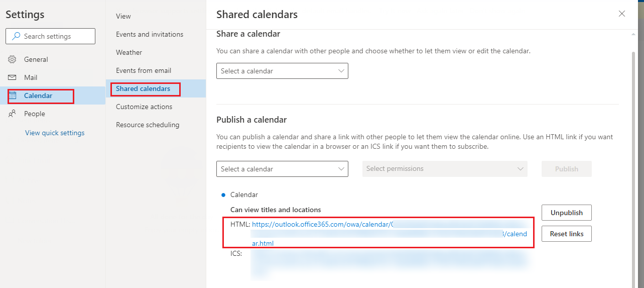Viewport: 644px width, 288px height.
Task: Select Weather settings option
Action: point(129,52)
